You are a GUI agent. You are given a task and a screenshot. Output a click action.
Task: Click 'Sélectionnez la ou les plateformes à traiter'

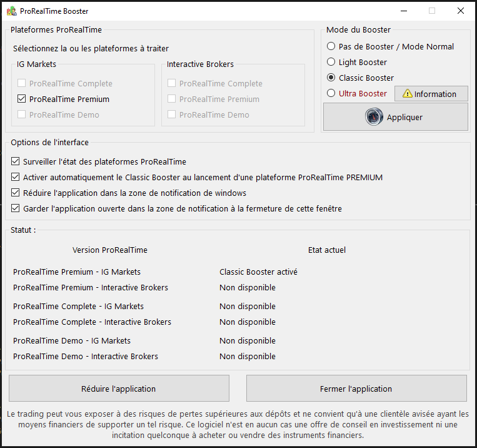pyautogui.click(x=91, y=48)
